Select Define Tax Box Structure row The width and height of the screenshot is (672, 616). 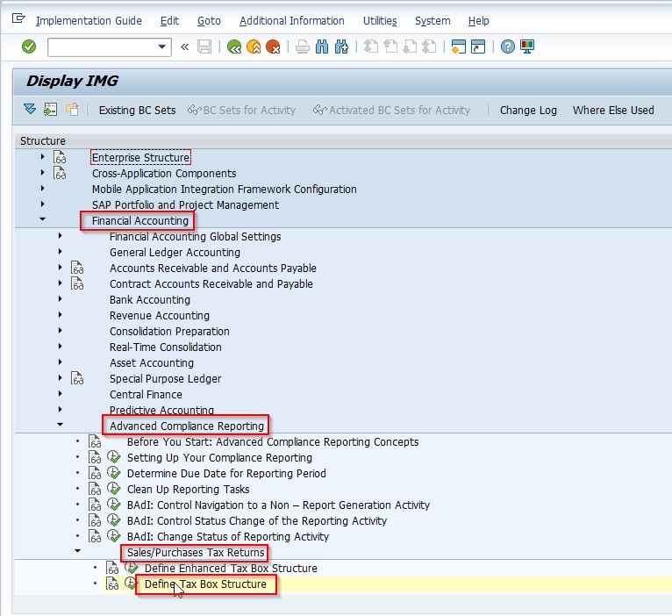(x=205, y=584)
